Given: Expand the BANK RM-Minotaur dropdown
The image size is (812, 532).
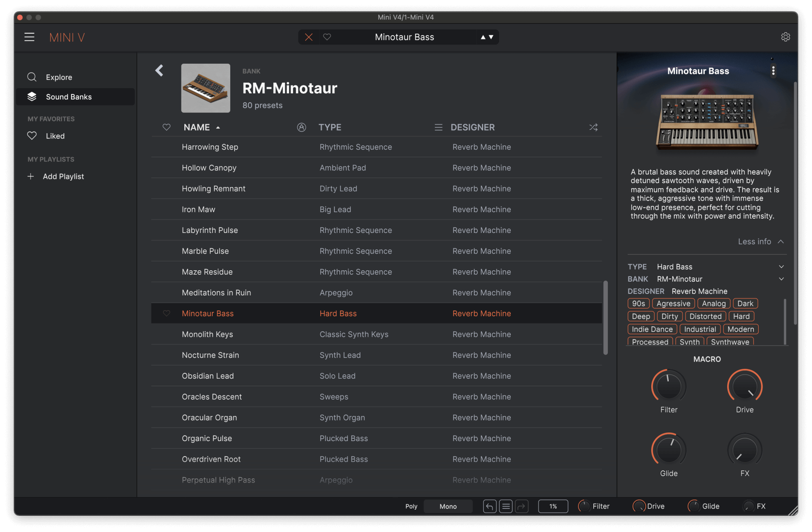Looking at the screenshot, I should coord(781,279).
